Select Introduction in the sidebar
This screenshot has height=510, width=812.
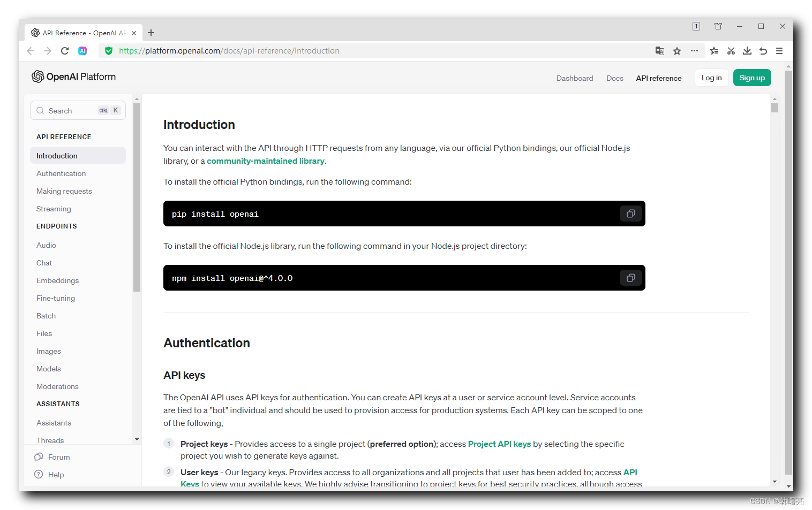click(78, 156)
